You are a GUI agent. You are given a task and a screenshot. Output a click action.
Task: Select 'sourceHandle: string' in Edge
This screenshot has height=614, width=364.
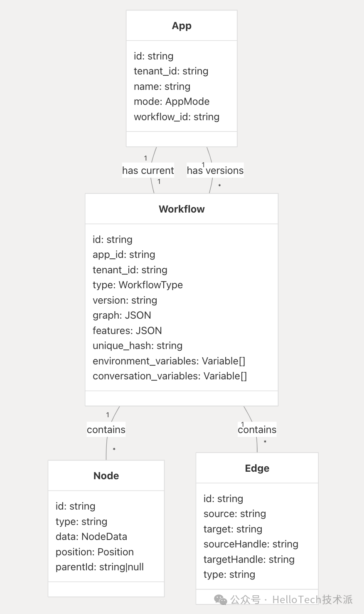(251, 544)
